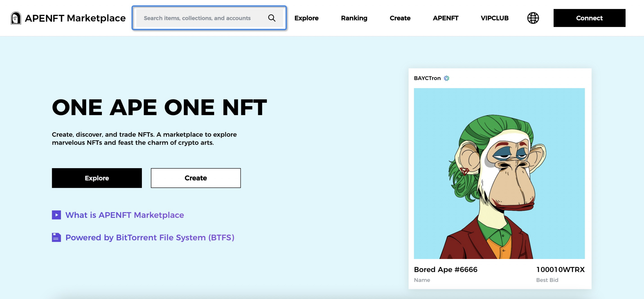Click the Bored Ape #6666 name text
The image size is (644, 299).
pos(446,270)
